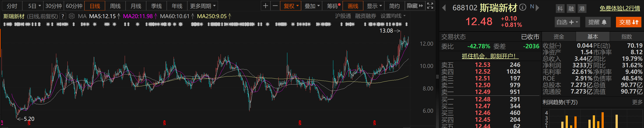644x128 pixels.
Task: Switch to 季线 quarterly tab
Action: pyautogui.click(x=156, y=6)
